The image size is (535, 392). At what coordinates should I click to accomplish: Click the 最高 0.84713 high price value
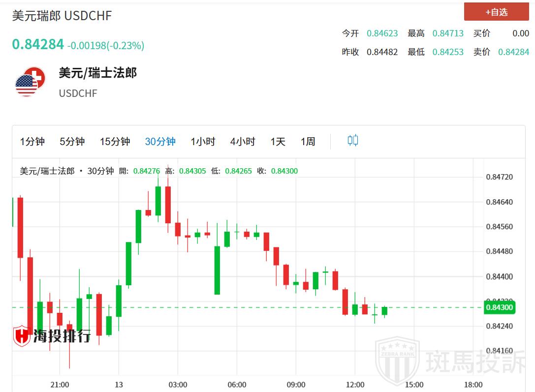(448, 33)
